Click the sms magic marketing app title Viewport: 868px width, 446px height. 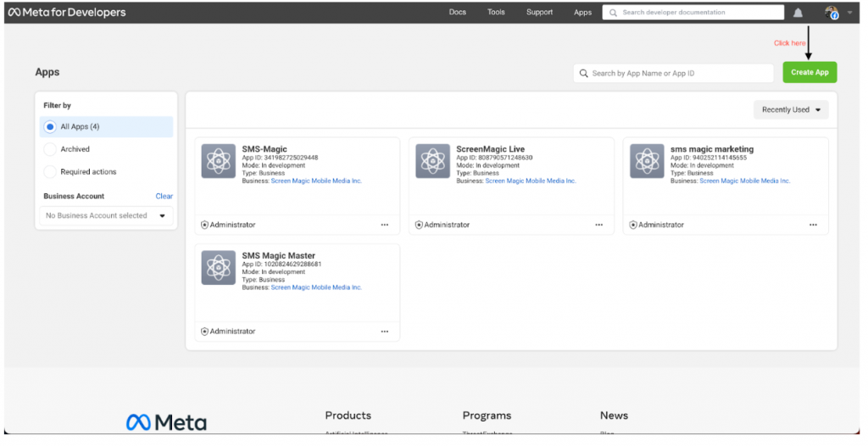pos(712,149)
